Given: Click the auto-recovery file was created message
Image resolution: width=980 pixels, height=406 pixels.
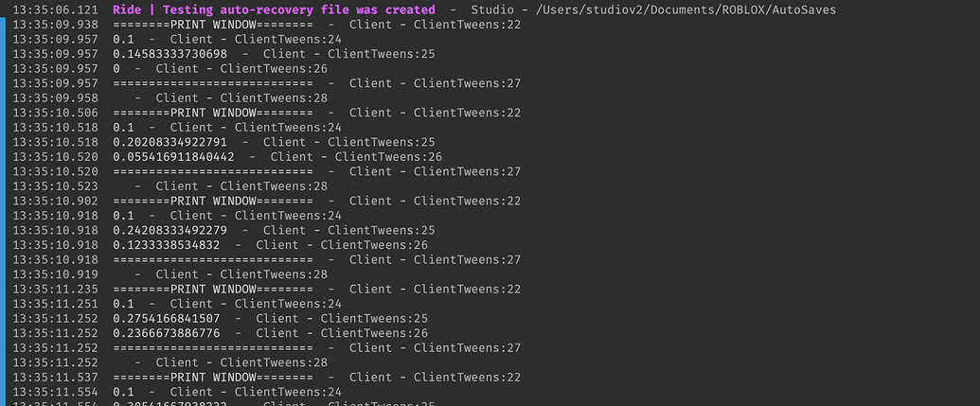Looking at the screenshot, I should tap(274, 9).
